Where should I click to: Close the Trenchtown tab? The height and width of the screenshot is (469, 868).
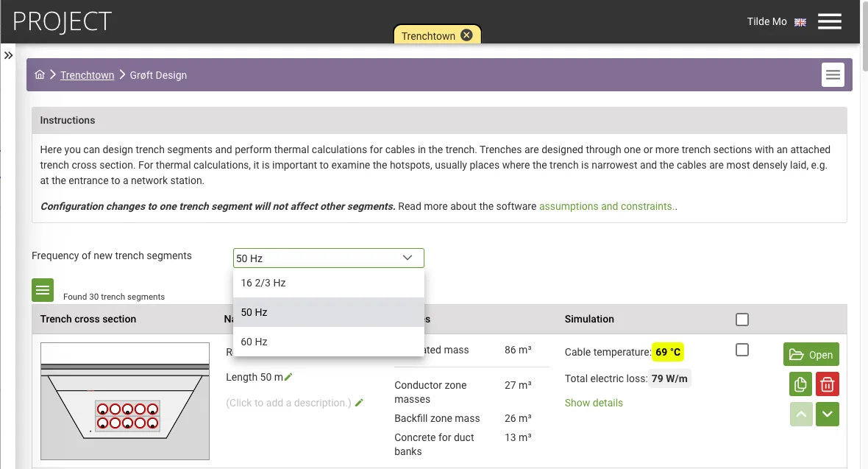(x=466, y=35)
